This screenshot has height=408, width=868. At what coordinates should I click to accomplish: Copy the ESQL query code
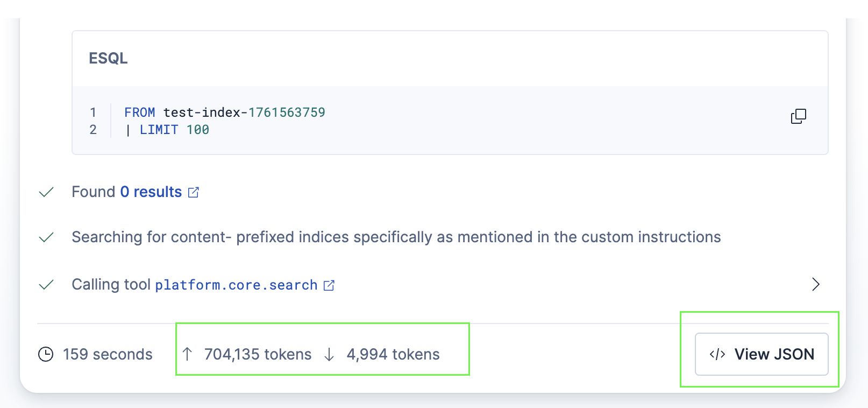tap(798, 116)
